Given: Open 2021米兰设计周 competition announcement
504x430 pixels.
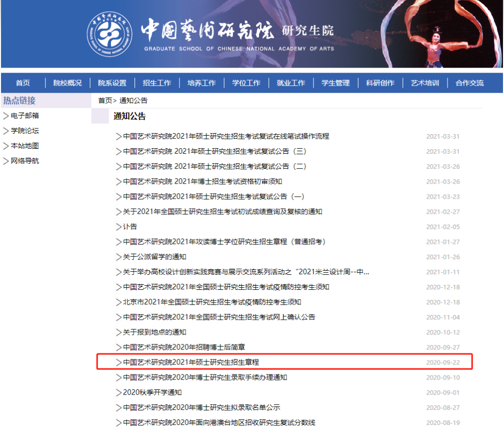Looking at the screenshot, I should 246,272.
